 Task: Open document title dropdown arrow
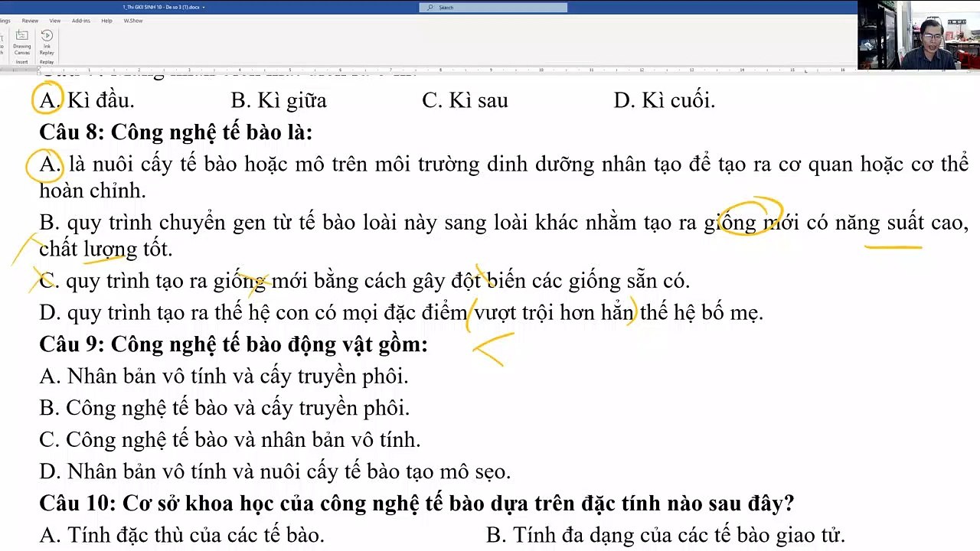coord(204,7)
